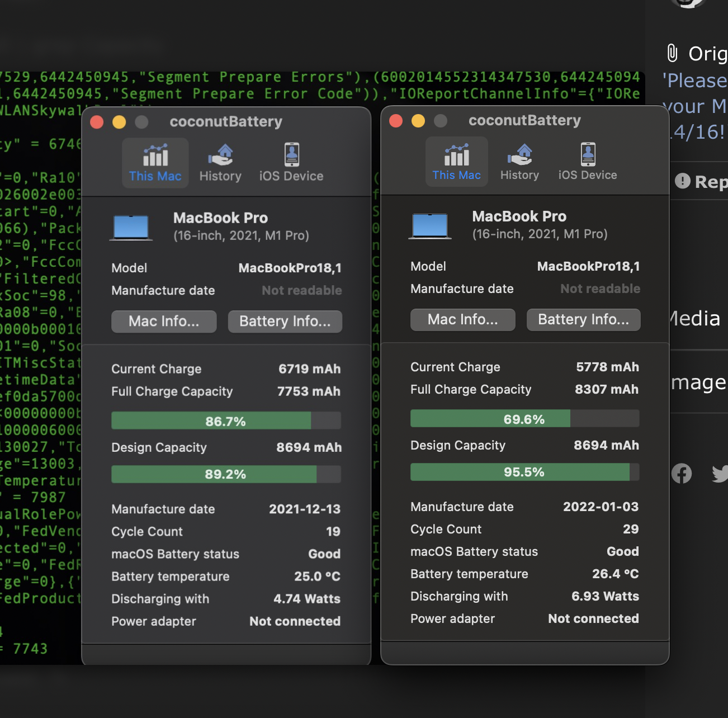
Task: Click 8694 mAh design capacity in right window
Action: (607, 445)
